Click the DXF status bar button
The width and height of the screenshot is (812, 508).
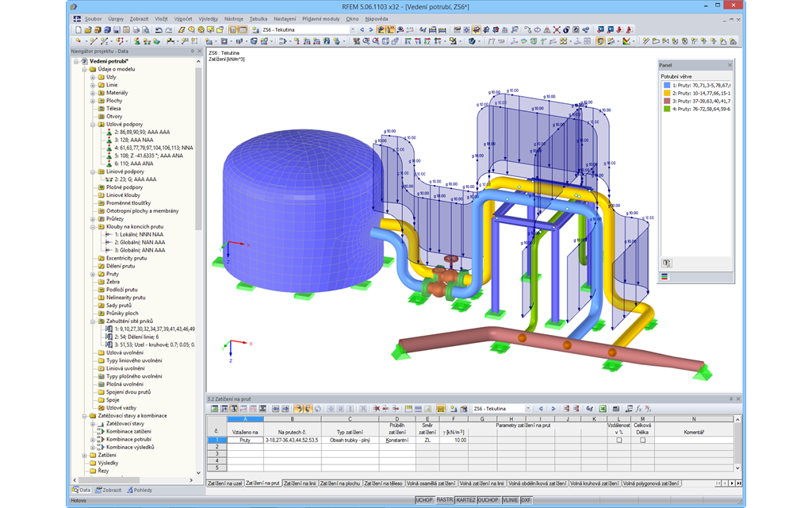point(526,500)
